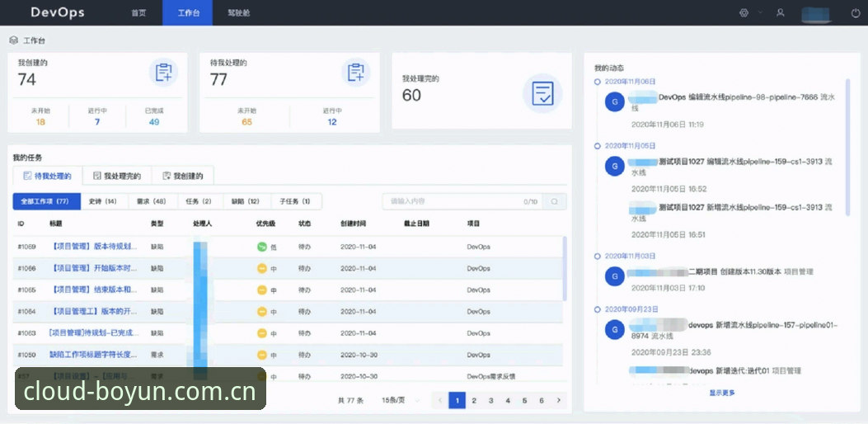Click 未开始 count 65 in 待我处理的
Image resolution: width=868 pixels, height=424 pixels.
coord(247,122)
